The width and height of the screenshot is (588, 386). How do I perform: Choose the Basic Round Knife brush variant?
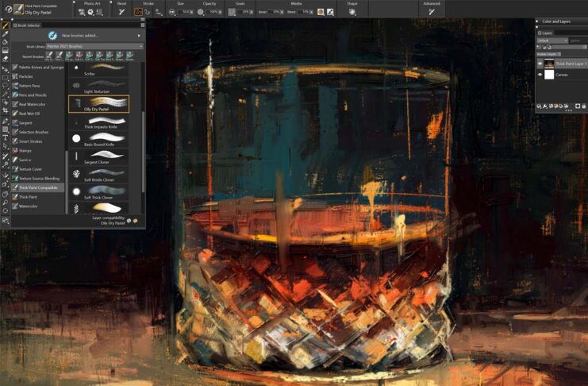(99, 140)
